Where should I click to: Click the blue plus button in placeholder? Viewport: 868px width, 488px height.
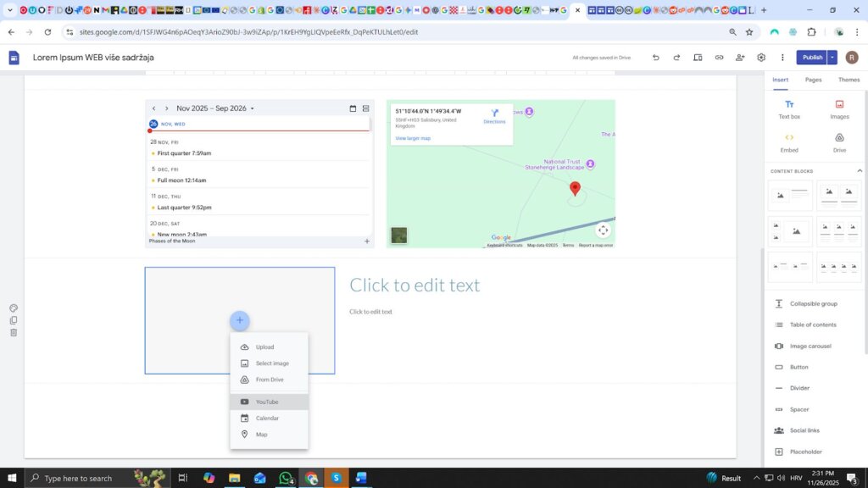click(x=240, y=320)
